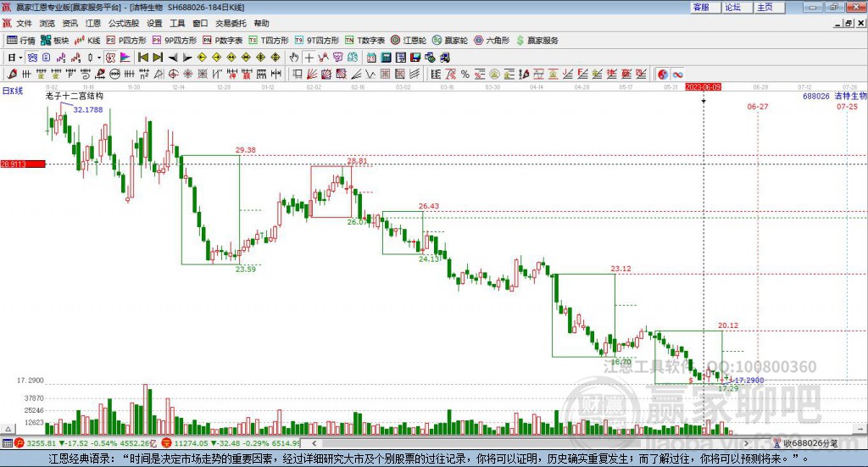Viewport: 868px width, 467px height.
Task: Click stock code 688026 at top right
Action: (x=816, y=97)
